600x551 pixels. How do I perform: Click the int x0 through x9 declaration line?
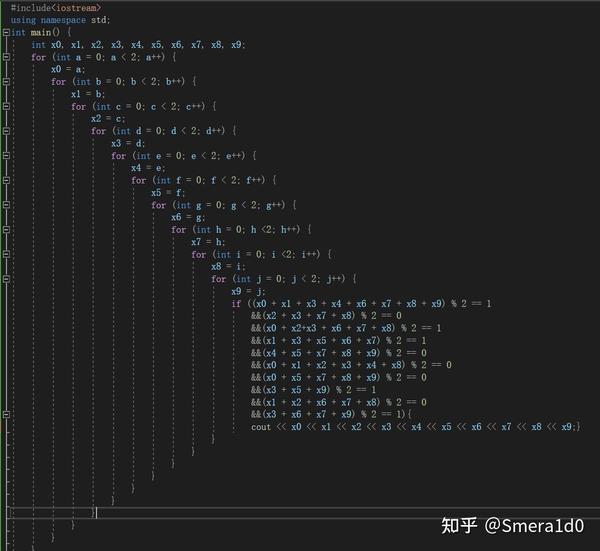(139, 45)
